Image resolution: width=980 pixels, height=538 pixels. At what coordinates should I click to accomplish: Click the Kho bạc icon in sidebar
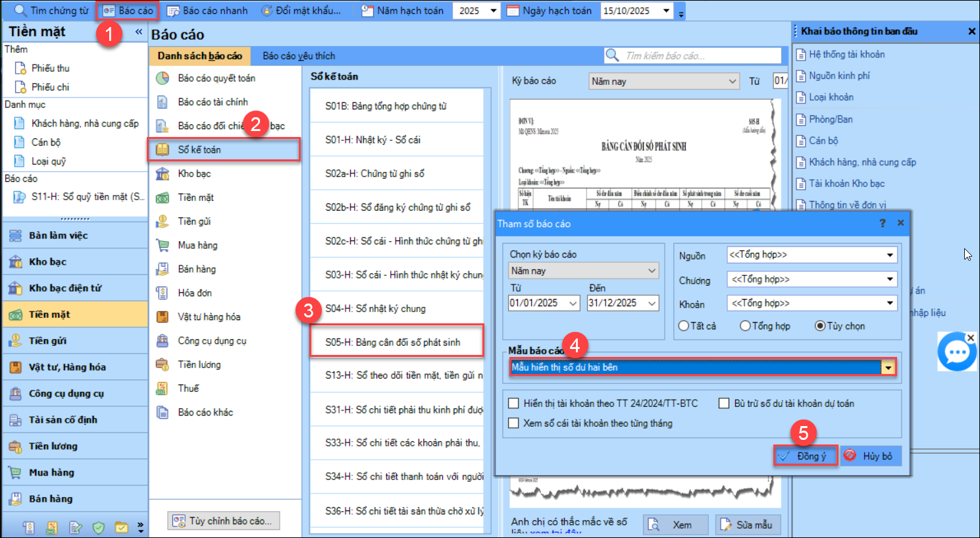(16, 262)
